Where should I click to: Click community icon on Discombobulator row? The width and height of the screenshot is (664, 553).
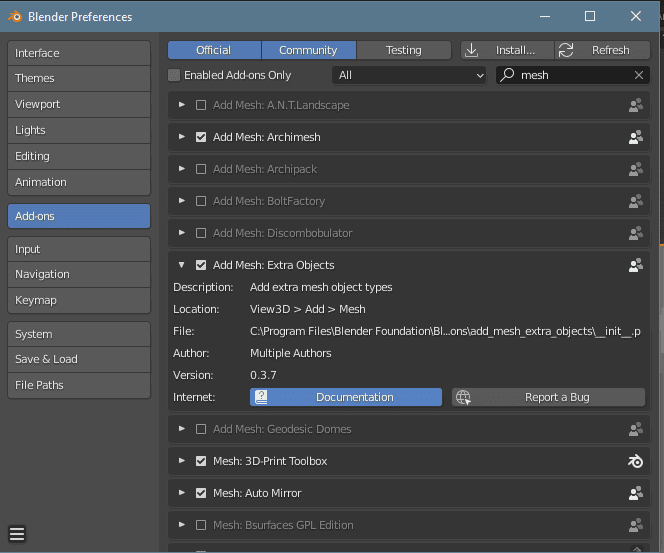[x=635, y=233]
